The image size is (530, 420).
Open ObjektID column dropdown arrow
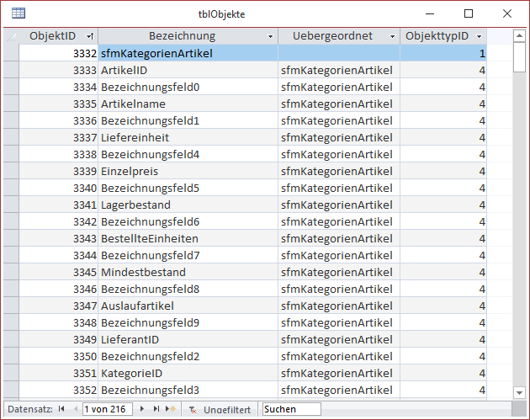[90, 37]
